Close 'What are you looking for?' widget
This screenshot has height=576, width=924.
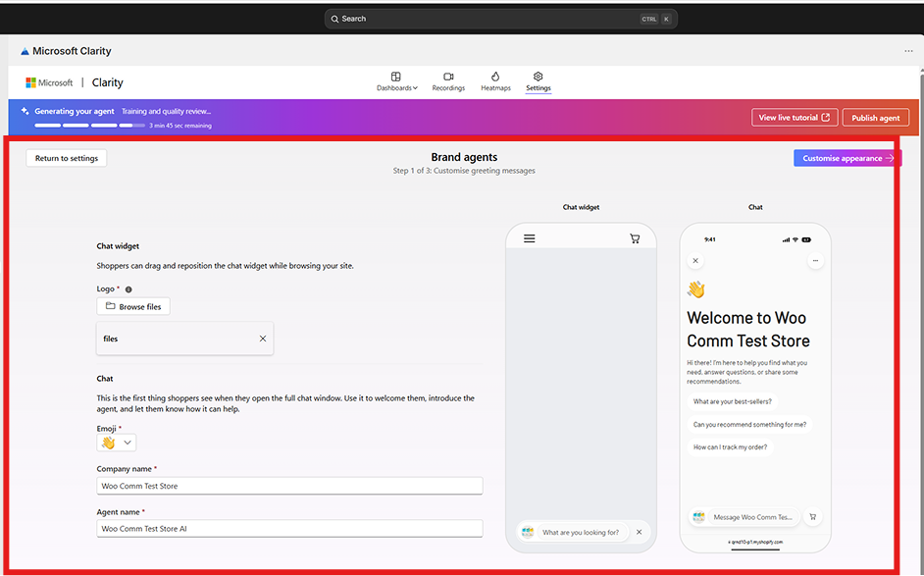tap(639, 532)
